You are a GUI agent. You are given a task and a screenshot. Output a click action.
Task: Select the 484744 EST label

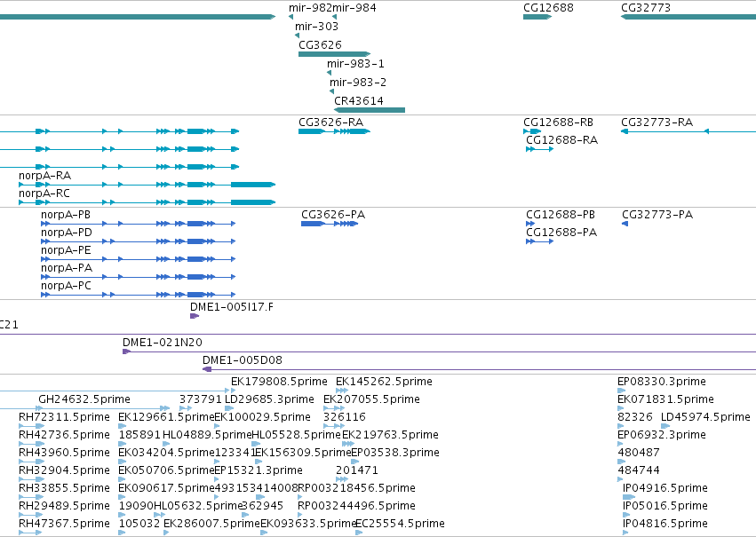pos(639,470)
